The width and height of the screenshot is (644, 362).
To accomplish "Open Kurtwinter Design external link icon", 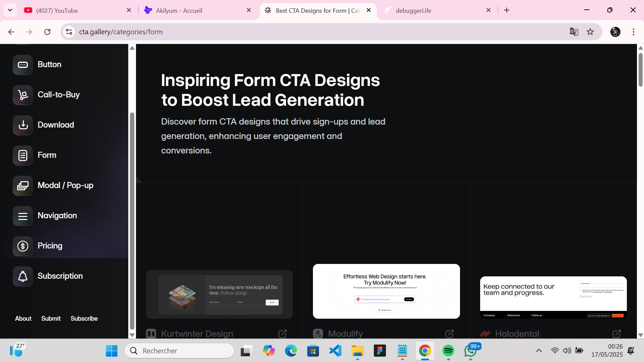I will 283,334.
